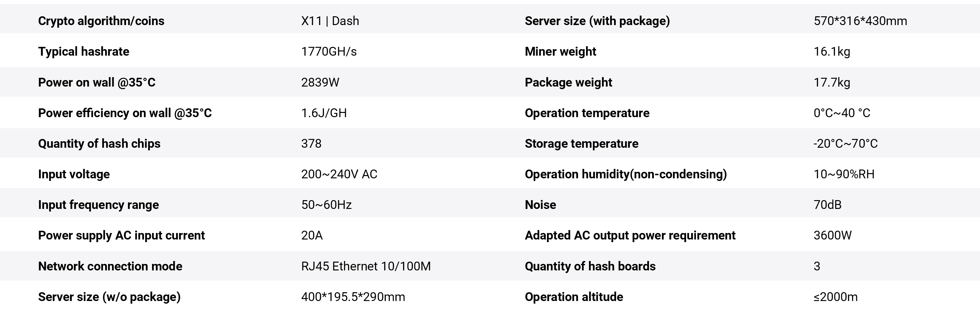Click the 400*195.5*290mm server size value
The height and width of the screenshot is (315, 980).
pyautogui.click(x=353, y=297)
